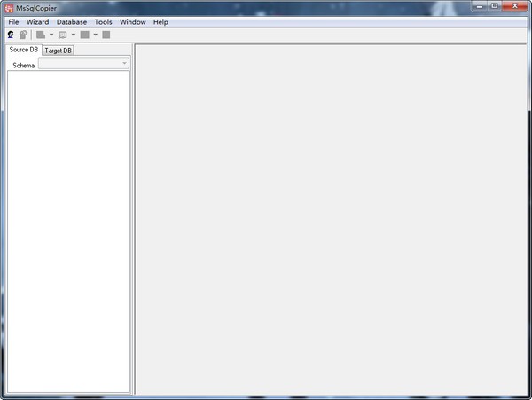This screenshot has width=532, height=400.
Task: Click the second toolbar icon beside connect
Action: point(23,35)
